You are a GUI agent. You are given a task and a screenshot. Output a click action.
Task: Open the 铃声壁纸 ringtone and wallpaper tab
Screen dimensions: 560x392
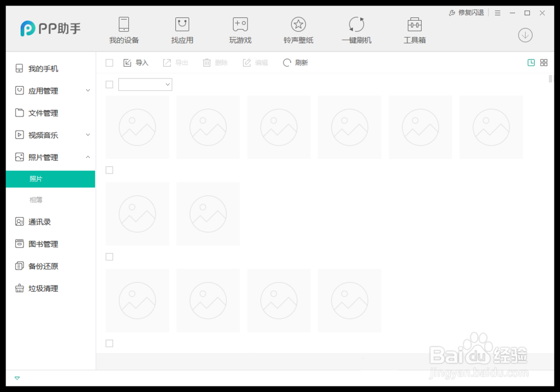(298, 30)
